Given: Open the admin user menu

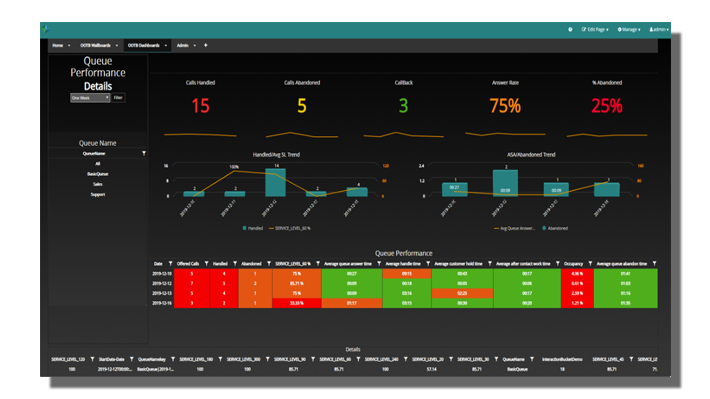Looking at the screenshot, I should pyautogui.click(x=659, y=29).
